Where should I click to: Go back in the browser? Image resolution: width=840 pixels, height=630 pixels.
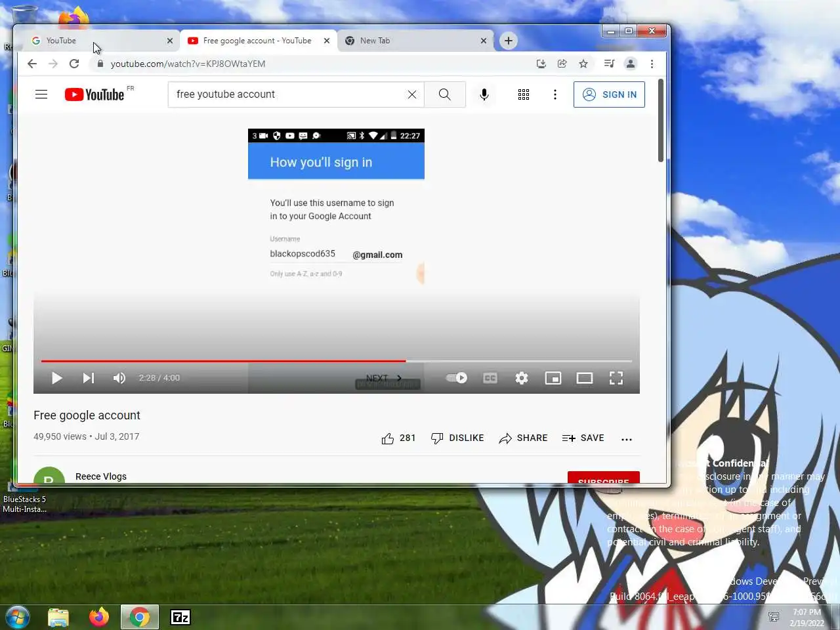(32, 64)
